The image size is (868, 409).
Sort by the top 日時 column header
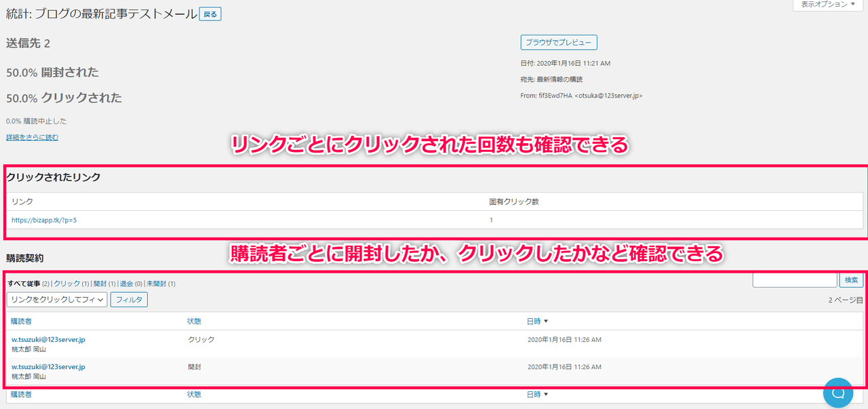click(x=534, y=322)
